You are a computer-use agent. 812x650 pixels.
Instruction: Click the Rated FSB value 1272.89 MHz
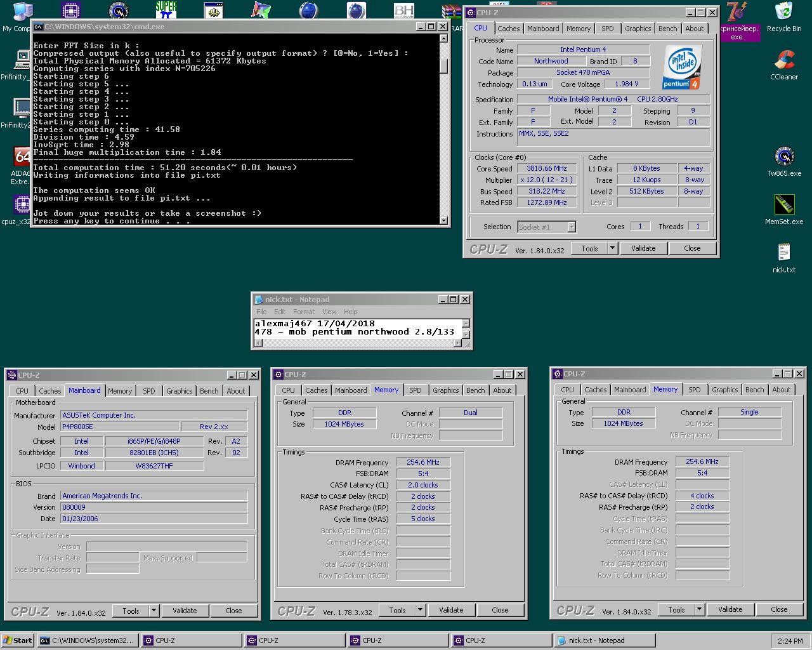point(546,202)
